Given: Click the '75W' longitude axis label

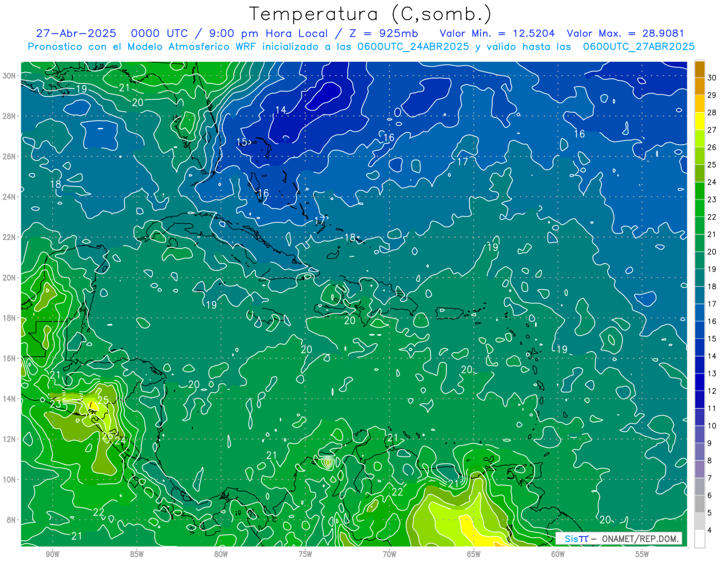Looking at the screenshot, I should pos(305,554).
